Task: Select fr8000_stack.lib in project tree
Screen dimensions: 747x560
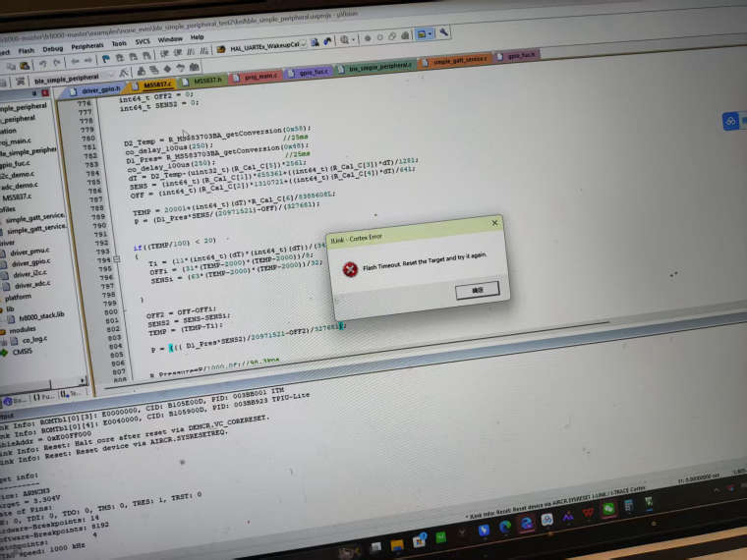Action: tap(42, 315)
